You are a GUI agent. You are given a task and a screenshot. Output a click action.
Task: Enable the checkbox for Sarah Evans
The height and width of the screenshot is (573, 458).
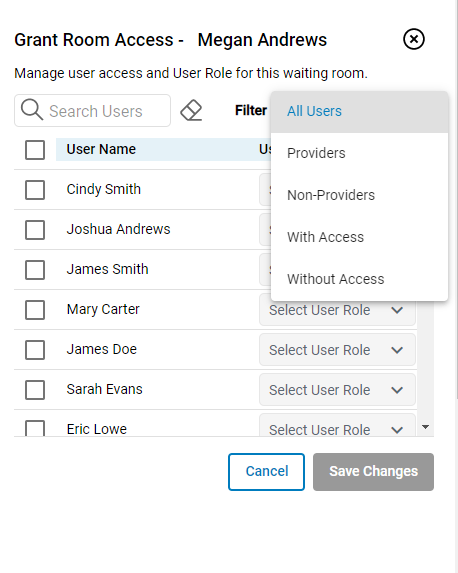[x=35, y=390]
